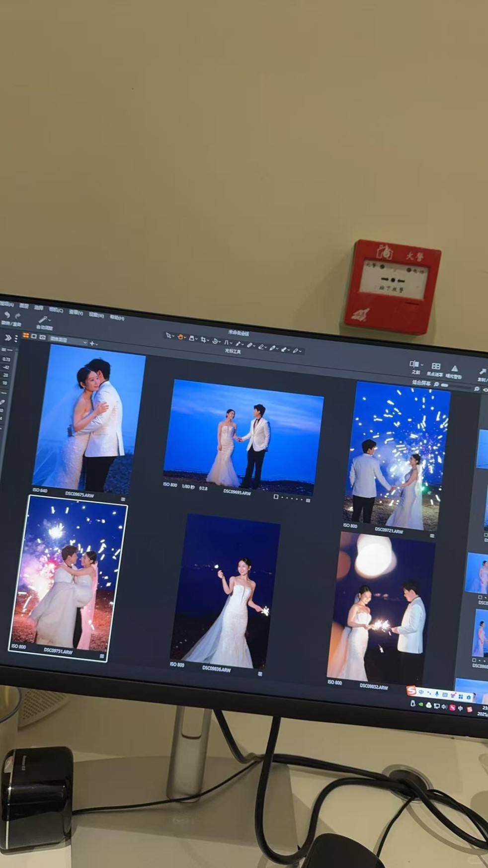Open the Camera menu
Viewport: 488px width, 868px height.
56,310
